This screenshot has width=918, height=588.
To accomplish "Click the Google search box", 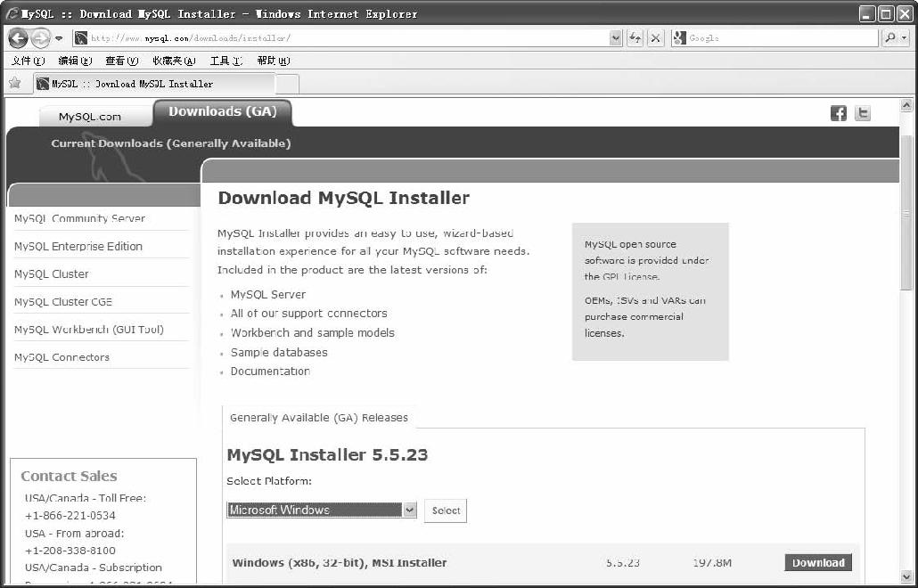I will point(783,38).
